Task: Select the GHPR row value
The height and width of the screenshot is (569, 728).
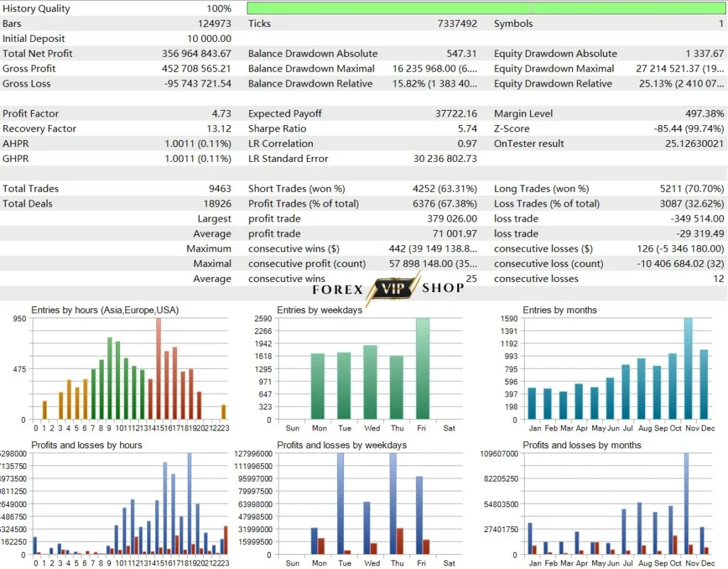Action: [198, 158]
